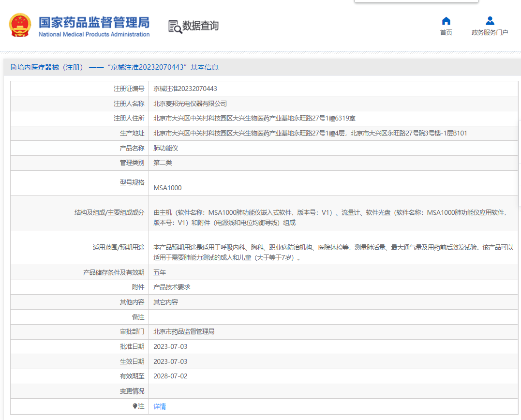Image resolution: width=521 pixels, height=420 pixels.
Task: Click the 数据查询 heading
Action: click(200, 26)
